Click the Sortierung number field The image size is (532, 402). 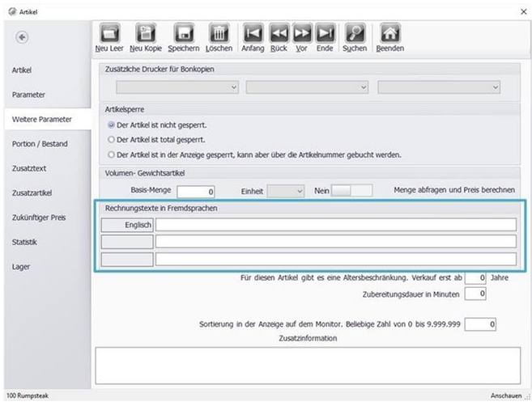click(x=480, y=324)
